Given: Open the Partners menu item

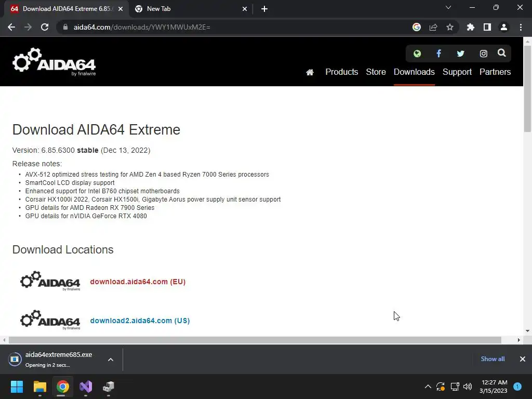Looking at the screenshot, I should pos(495,72).
